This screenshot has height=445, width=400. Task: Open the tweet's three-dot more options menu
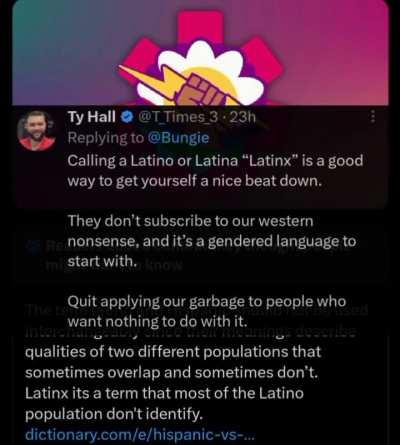pos(373,117)
